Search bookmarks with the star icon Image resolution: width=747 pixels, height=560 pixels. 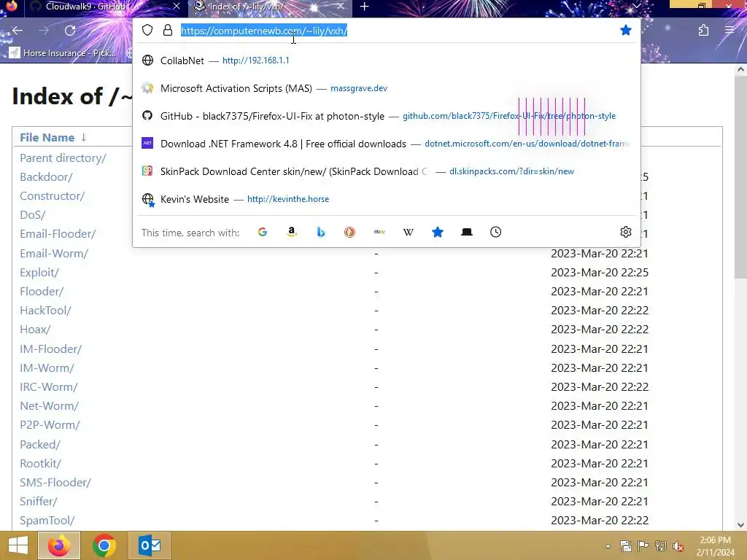point(438,232)
